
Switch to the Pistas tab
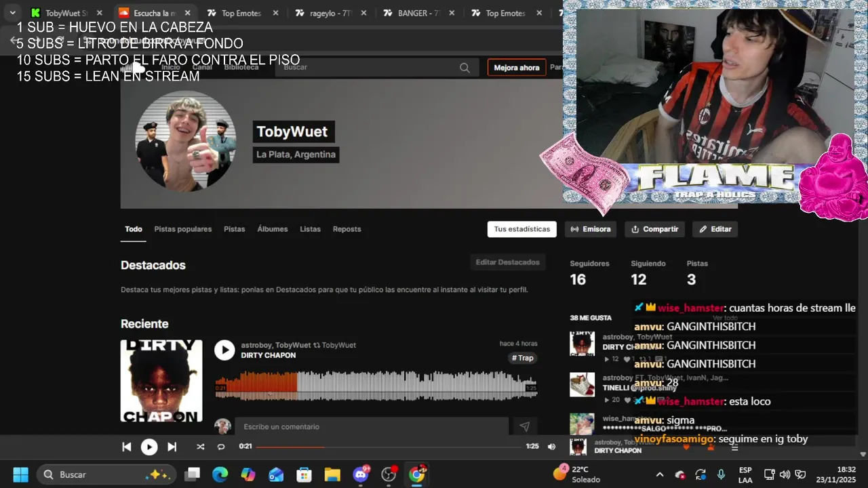pos(235,229)
